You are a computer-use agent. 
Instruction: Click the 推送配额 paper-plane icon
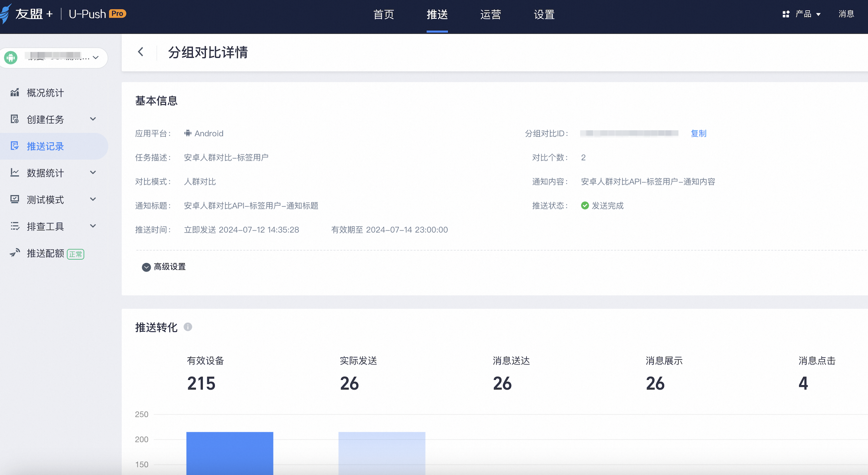tap(15, 253)
